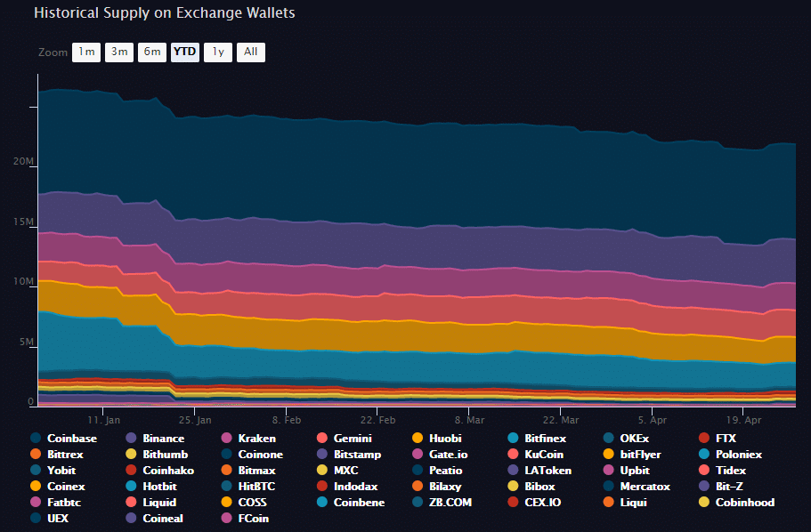The height and width of the screenshot is (532, 811).
Task: Click the Bitstamp legend marker icon
Action: pyautogui.click(x=322, y=454)
